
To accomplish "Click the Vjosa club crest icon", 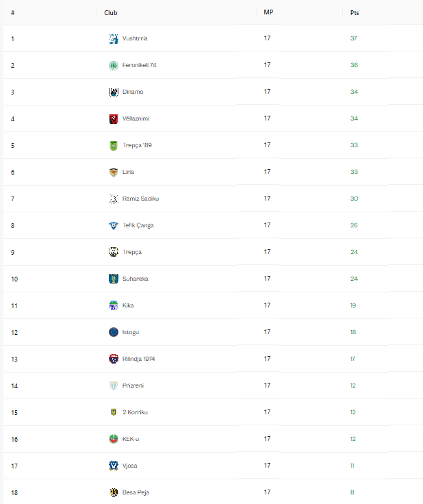I will pos(114,466).
